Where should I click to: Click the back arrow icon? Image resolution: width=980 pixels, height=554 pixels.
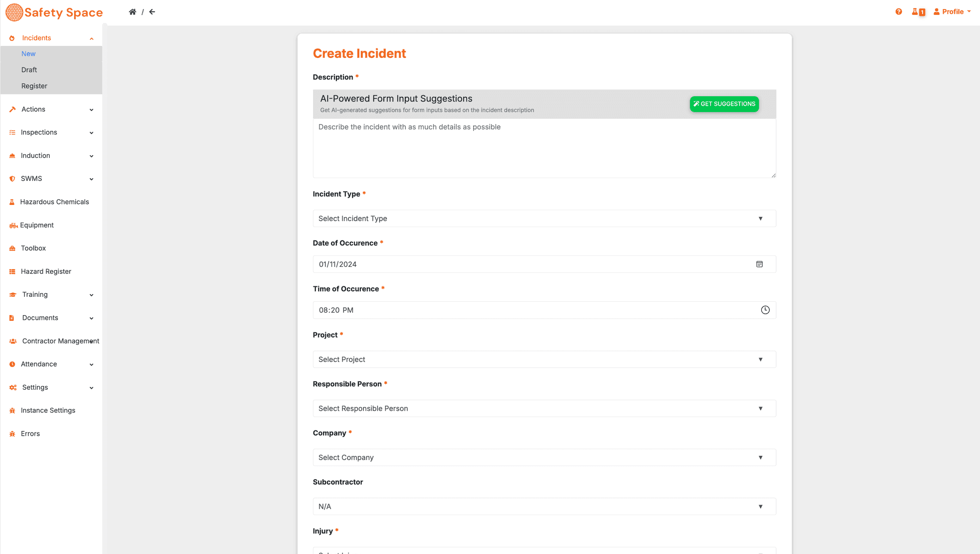(x=152, y=12)
